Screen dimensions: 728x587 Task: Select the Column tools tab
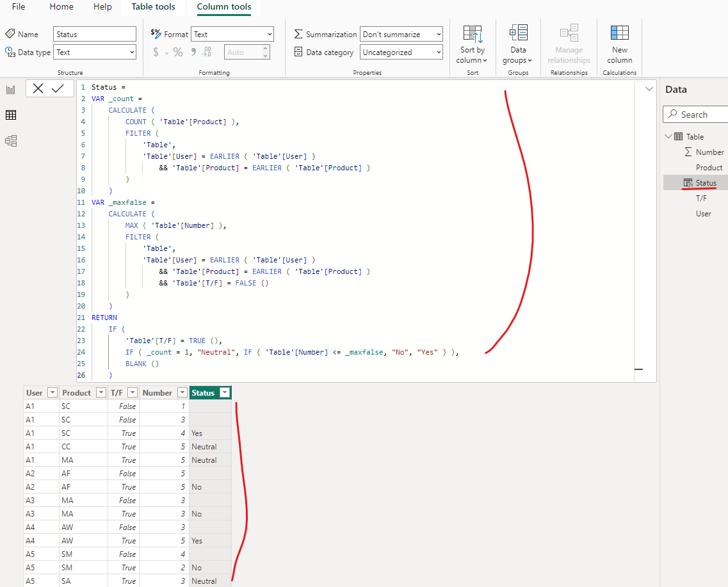point(224,6)
